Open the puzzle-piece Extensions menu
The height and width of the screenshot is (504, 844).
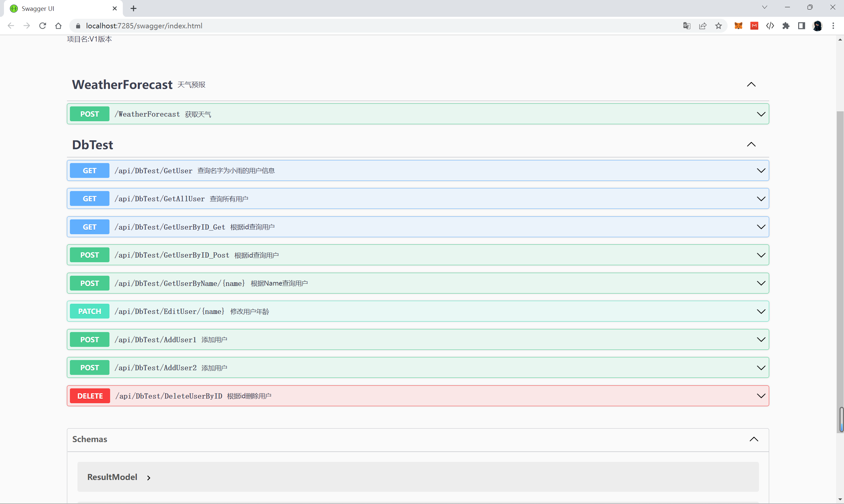(786, 26)
